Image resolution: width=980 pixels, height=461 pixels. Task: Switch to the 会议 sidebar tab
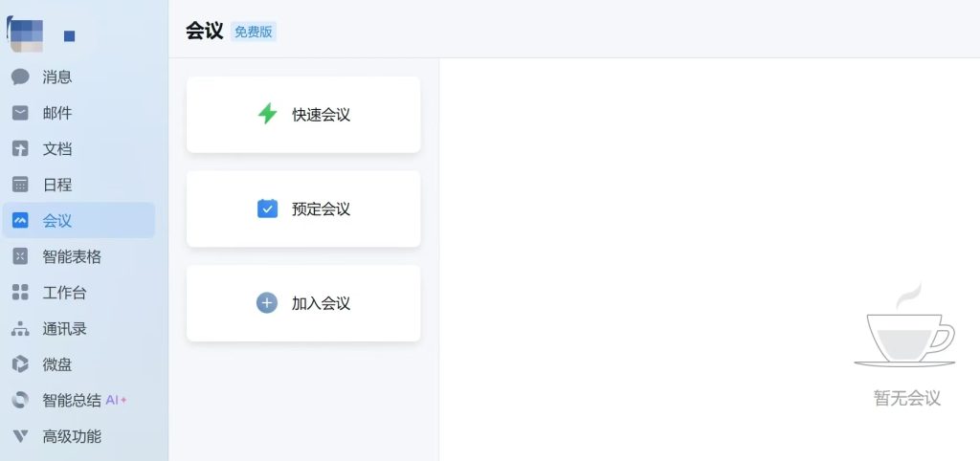coord(78,221)
